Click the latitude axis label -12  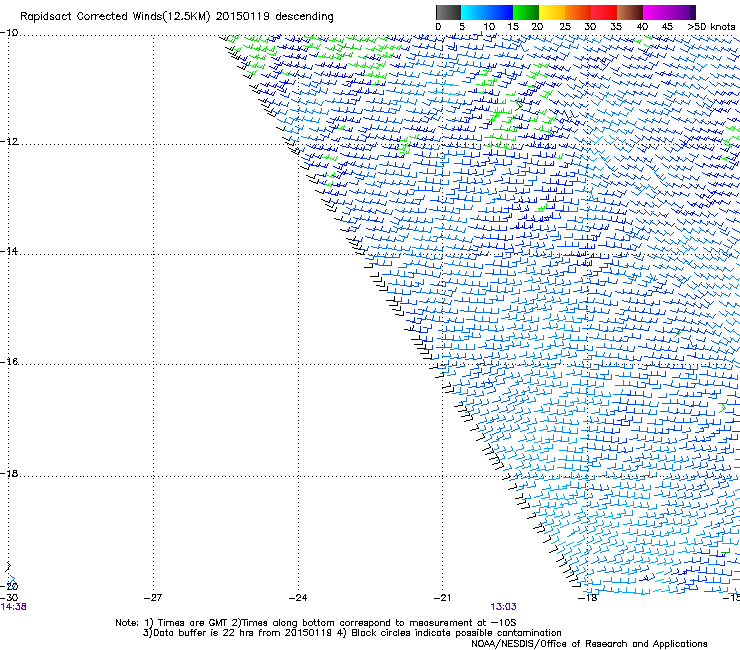(x=9, y=142)
